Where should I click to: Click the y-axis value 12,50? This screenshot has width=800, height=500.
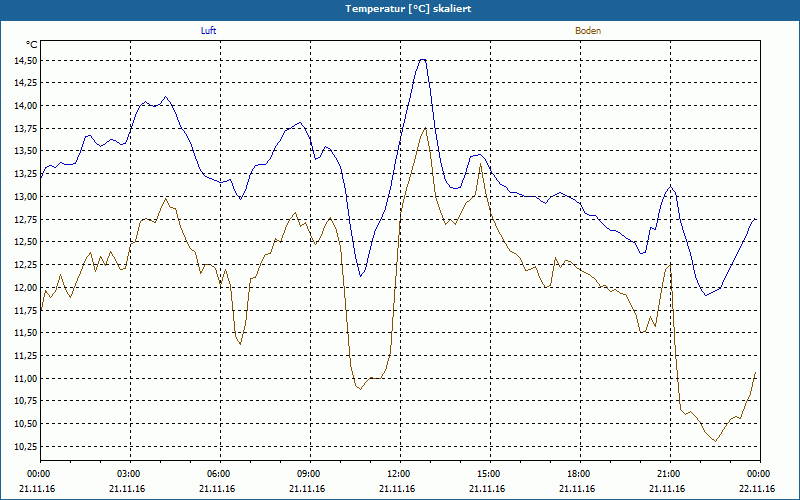coord(26,242)
